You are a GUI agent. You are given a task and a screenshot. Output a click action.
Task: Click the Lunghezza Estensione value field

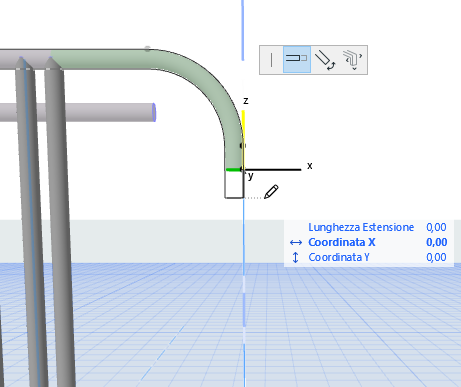click(436, 227)
